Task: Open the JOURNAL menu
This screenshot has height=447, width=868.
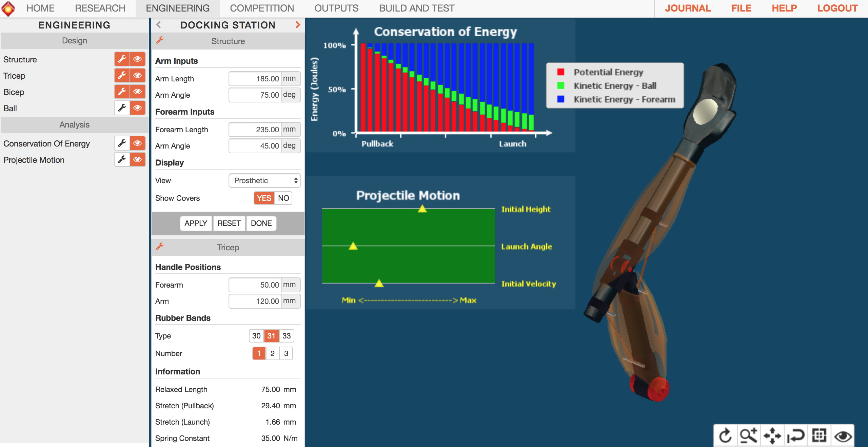Action: tap(688, 8)
